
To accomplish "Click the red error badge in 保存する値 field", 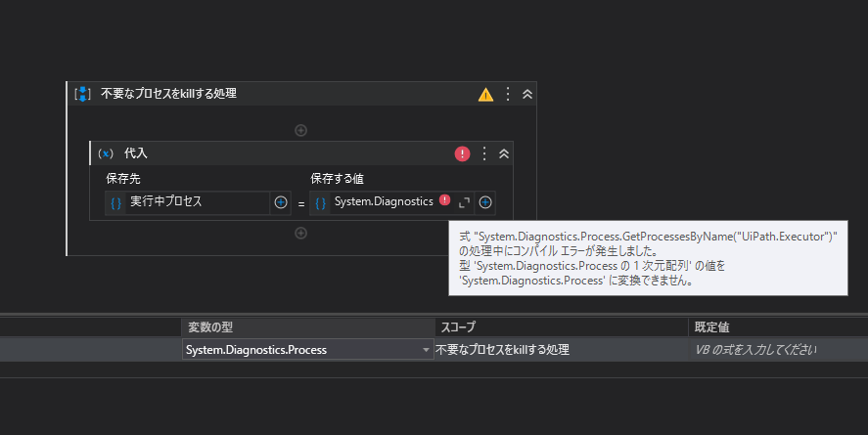I will pyautogui.click(x=444, y=199).
